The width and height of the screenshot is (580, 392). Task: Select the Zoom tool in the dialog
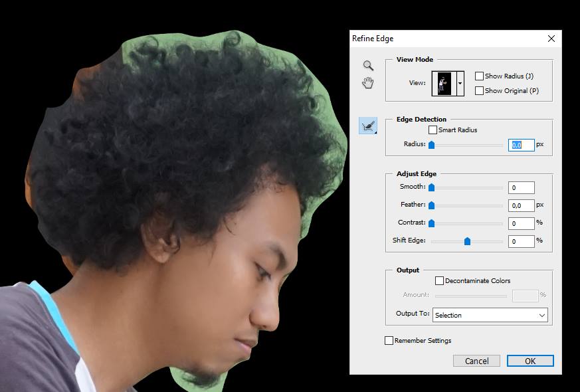tap(367, 66)
